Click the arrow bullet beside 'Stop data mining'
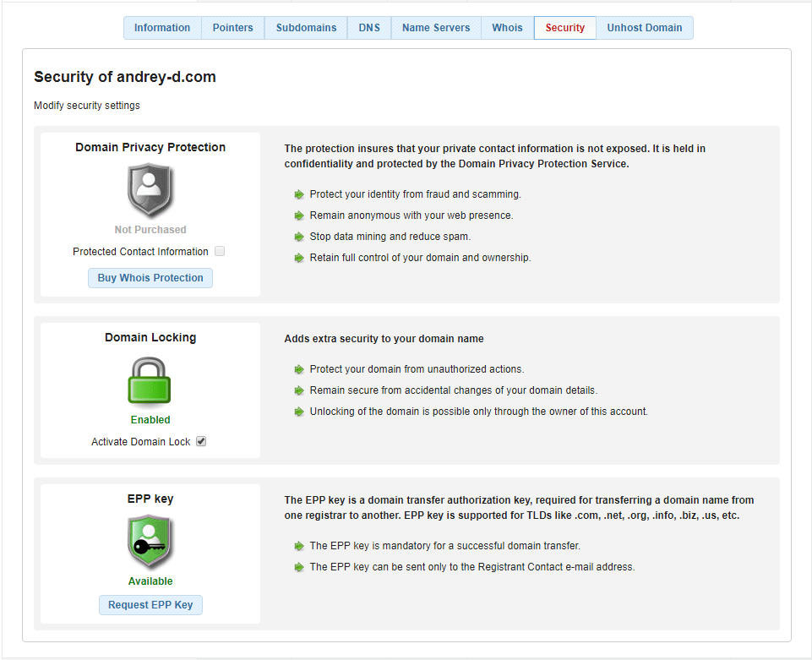The height and width of the screenshot is (660, 812). 299,237
